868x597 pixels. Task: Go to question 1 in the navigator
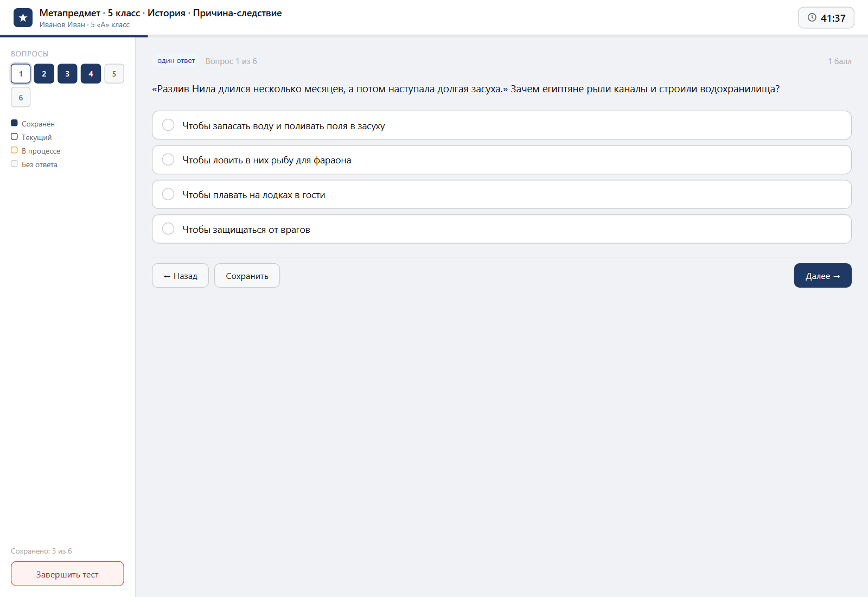point(21,74)
